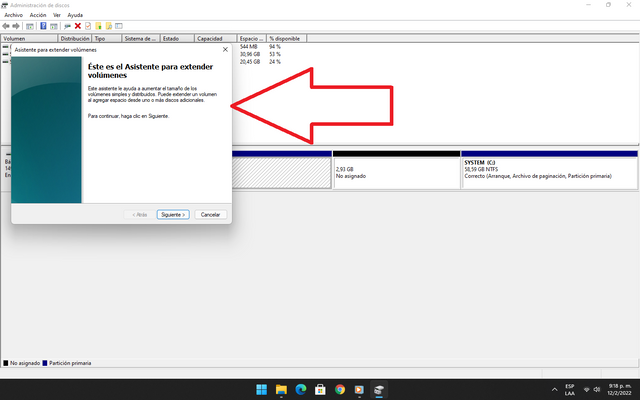Open the Ayuda menu

[75, 15]
